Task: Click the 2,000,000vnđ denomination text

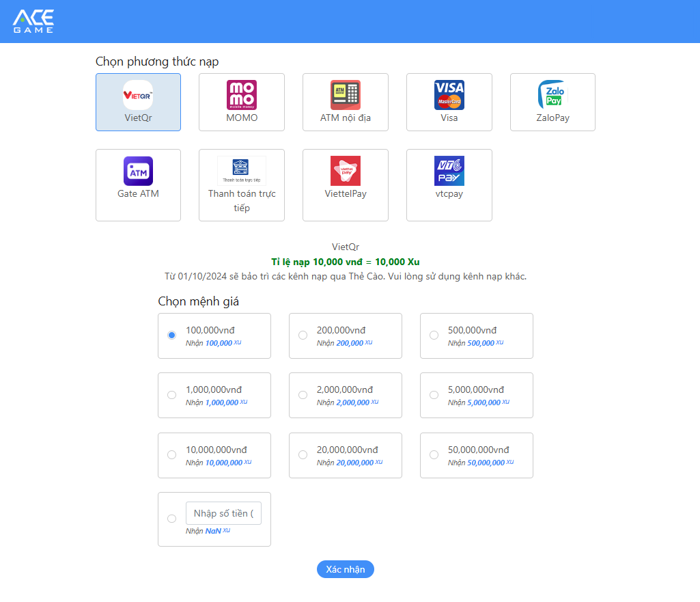Action: point(345,390)
